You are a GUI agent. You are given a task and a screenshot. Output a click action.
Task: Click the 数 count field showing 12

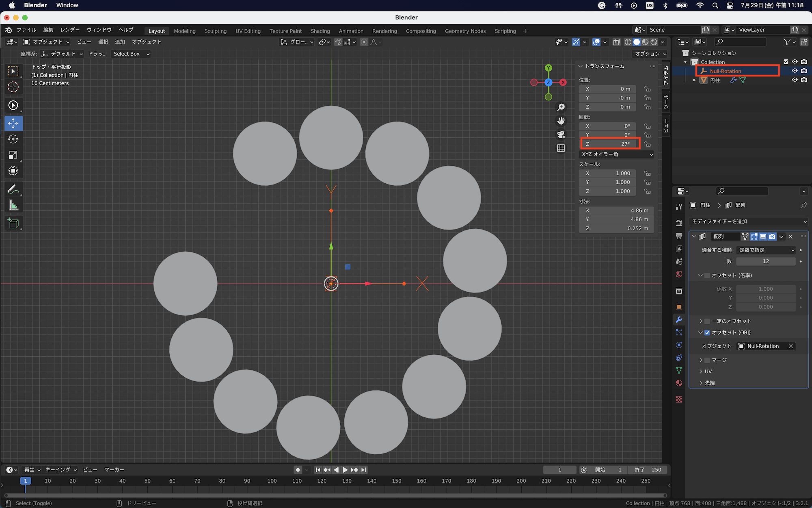pyautogui.click(x=765, y=261)
